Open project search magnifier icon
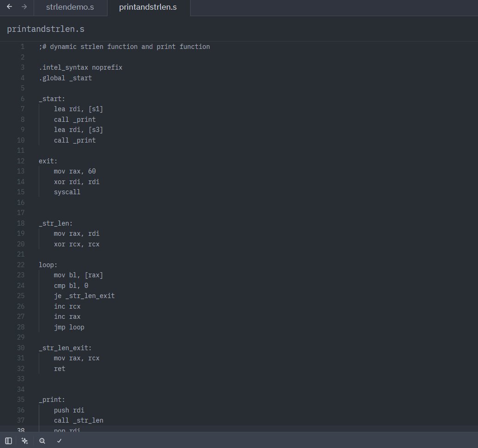This screenshot has height=448, width=478. click(x=42, y=441)
